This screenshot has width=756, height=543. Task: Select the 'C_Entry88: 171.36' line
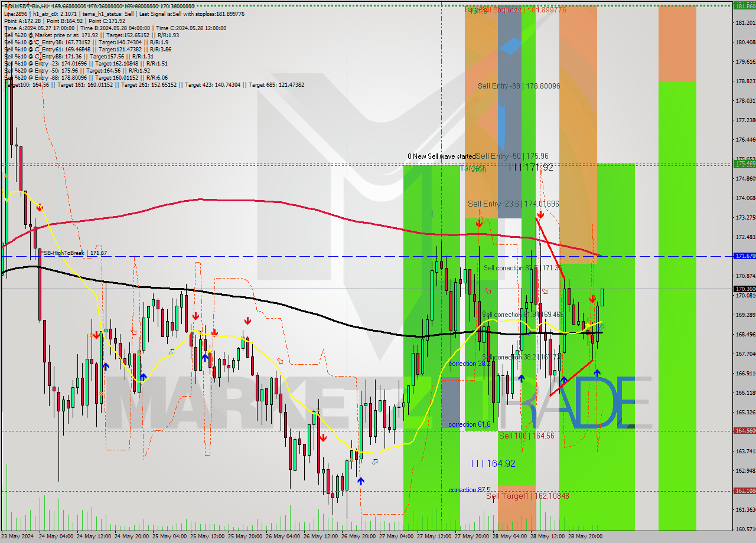79,56
